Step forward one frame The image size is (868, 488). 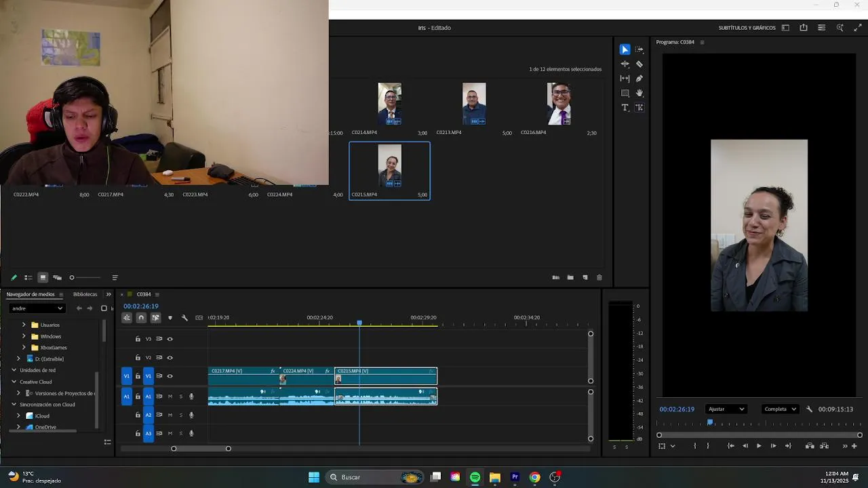(x=773, y=446)
